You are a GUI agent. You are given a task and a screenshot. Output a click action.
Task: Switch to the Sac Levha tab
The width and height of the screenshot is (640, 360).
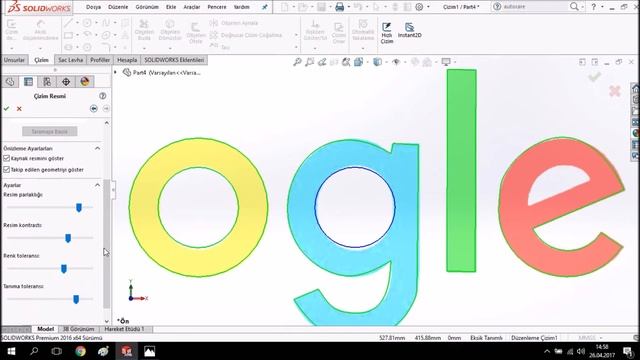tap(70, 60)
